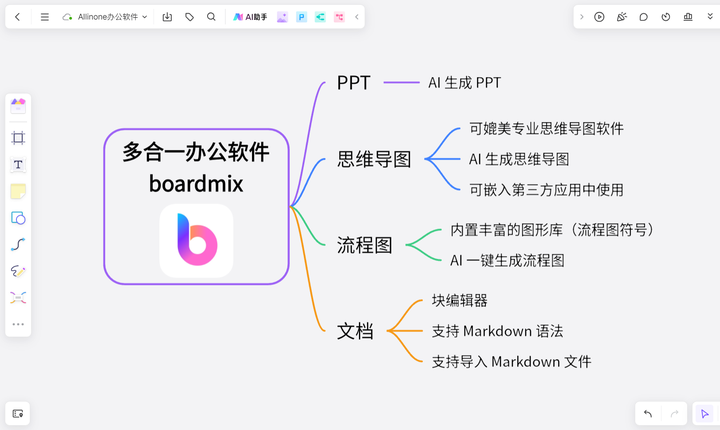The height and width of the screenshot is (430, 720).
Task: Select 支持 Markdown 语法 node
Action: click(x=497, y=331)
